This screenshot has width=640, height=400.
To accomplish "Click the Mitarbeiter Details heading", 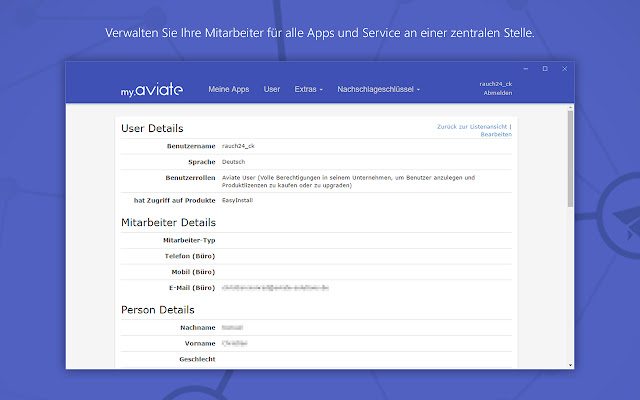I will point(168,222).
